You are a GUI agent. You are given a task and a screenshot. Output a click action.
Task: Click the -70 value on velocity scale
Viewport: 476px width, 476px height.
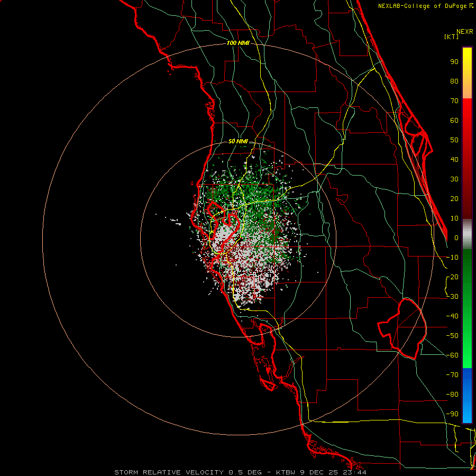452,375
